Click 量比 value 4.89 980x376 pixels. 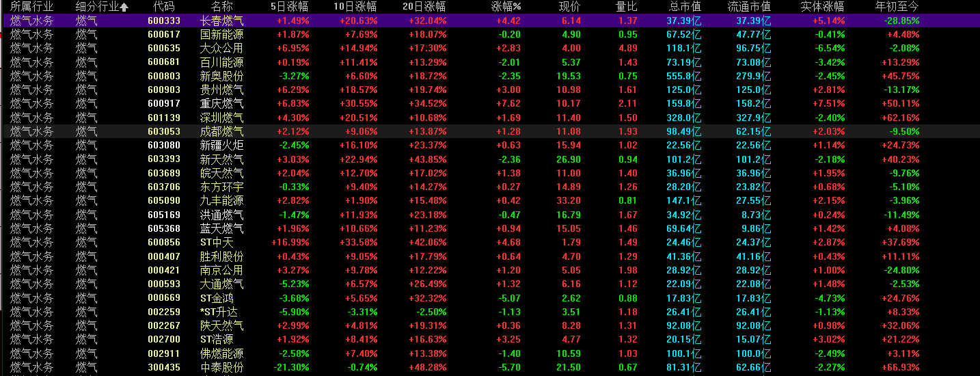pyautogui.click(x=628, y=49)
